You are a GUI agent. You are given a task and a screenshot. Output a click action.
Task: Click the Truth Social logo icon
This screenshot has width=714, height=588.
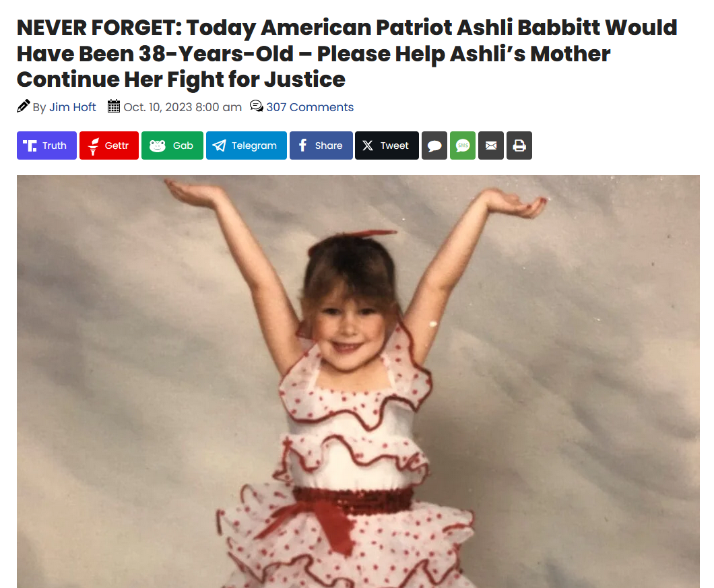(x=30, y=145)
